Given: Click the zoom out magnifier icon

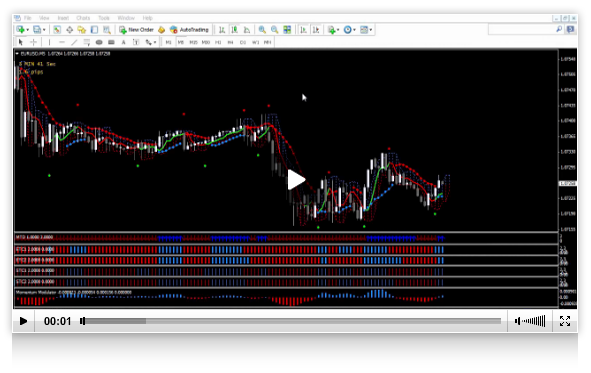Looking at the screenshot, I should click(274, 30).
